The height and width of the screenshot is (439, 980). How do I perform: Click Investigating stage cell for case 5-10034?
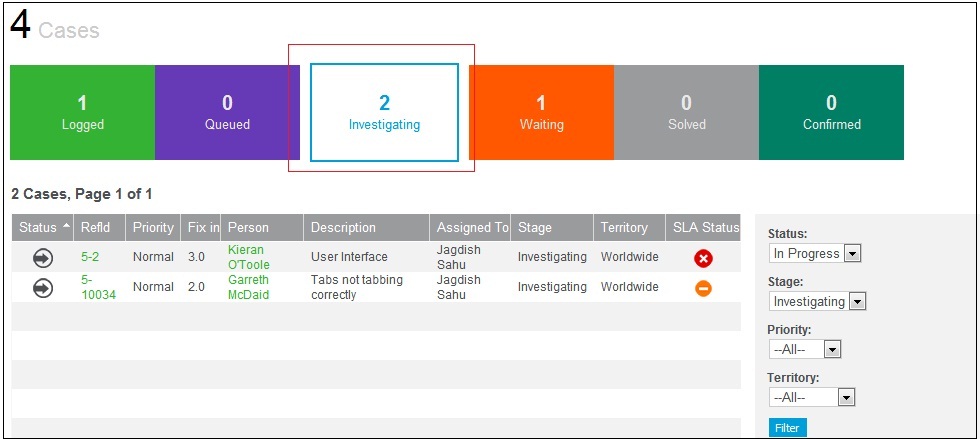coord(552,287)
